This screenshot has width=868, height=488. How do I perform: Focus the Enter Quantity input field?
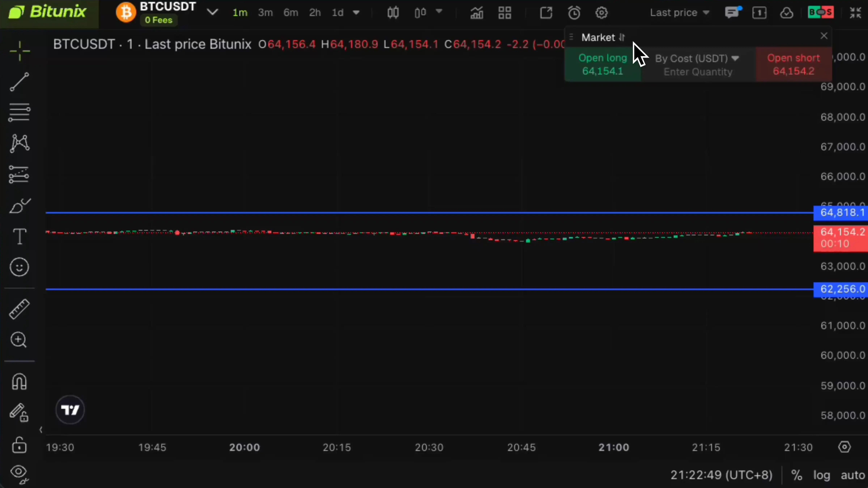coord(698,72)
